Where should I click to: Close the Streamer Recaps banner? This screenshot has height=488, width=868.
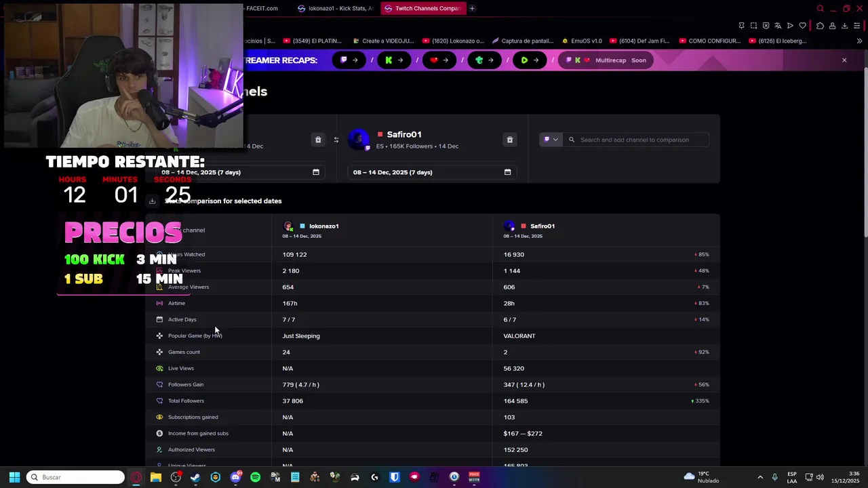[x=844, y=60]
